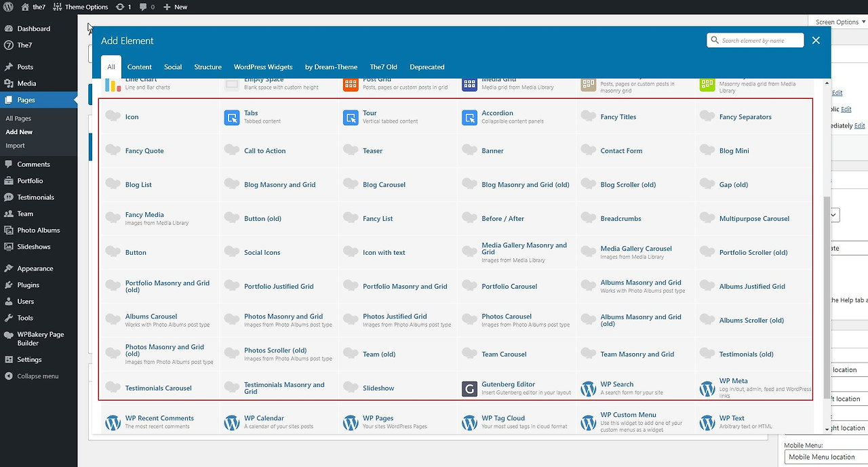Image resolution: width=868 pixels, height=467 pixels.
Task: Add the Call to Action element
Action: click(279, 151)
